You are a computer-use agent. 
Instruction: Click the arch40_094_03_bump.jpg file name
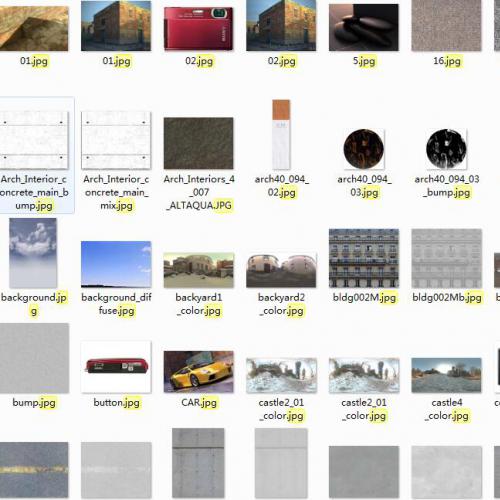point(447,186)
